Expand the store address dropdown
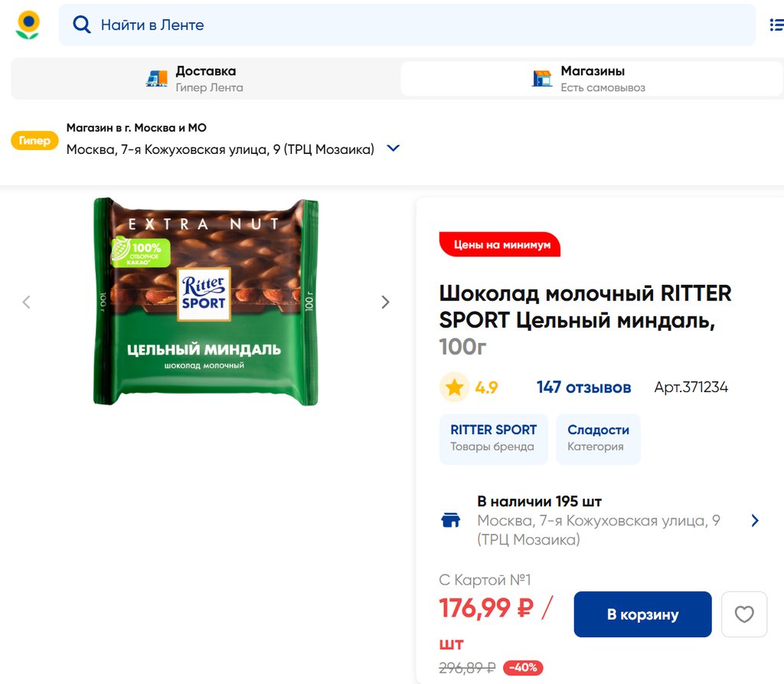The width and height of the screenshot is (784, 684). [x=394, y=149]
